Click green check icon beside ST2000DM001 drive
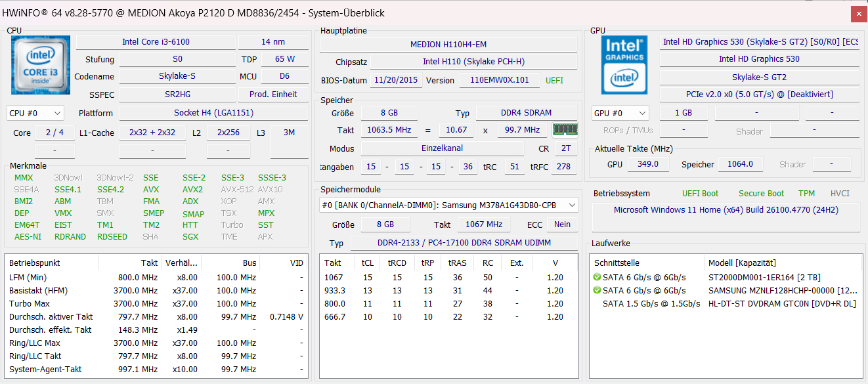868x384 pixels. pos(597,278)
